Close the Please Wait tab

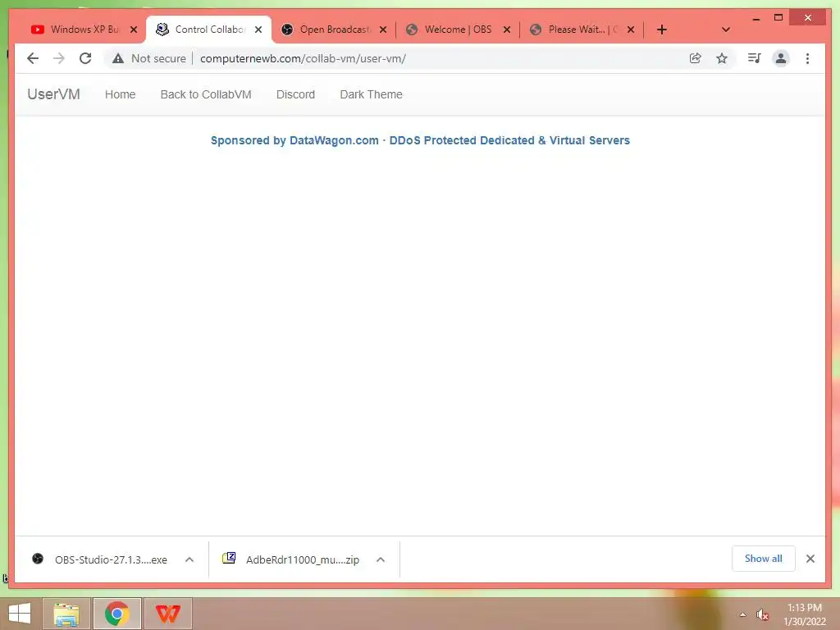pos(631,30)
